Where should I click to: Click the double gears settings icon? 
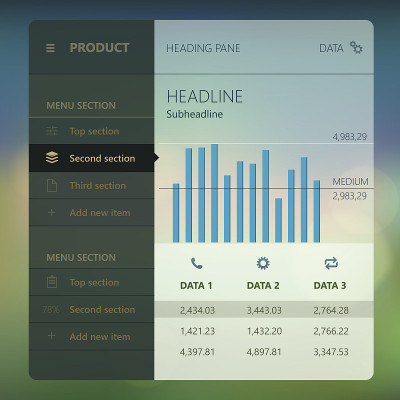[356, 48]
